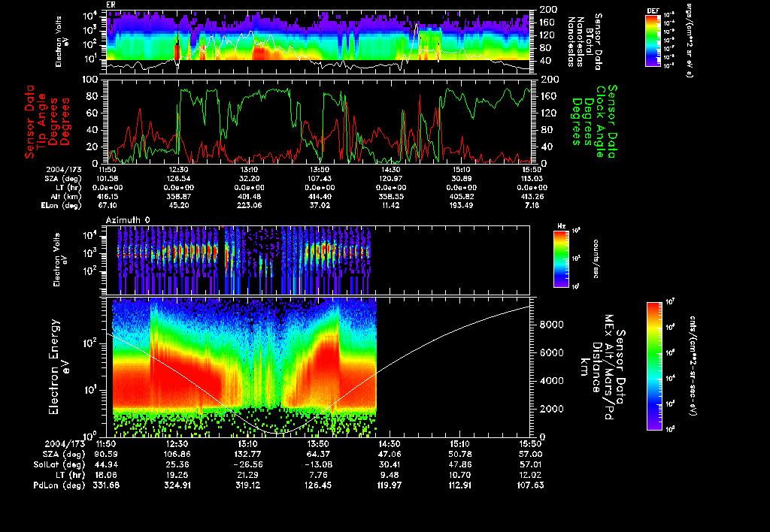Click the 'Electron Energy eV' axis label

[58, 367]
